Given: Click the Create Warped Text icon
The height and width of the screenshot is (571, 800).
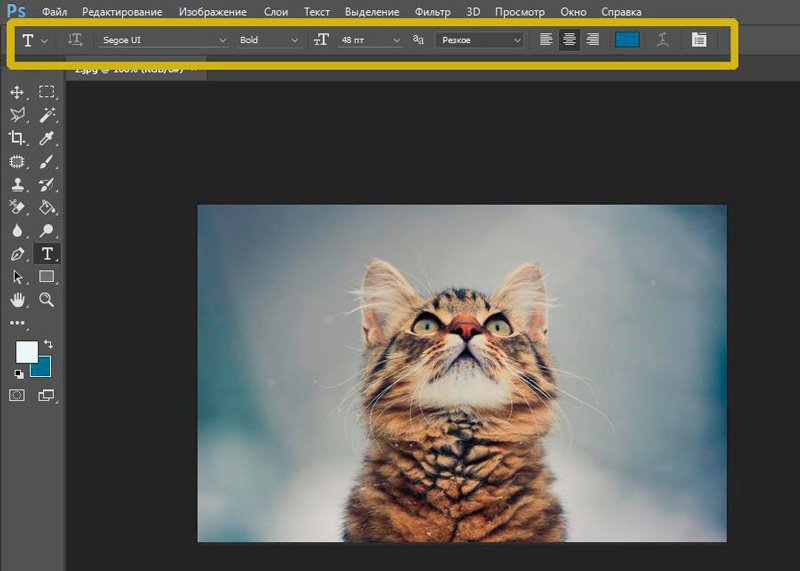Looking at the screenshot, I should [662, 40].
